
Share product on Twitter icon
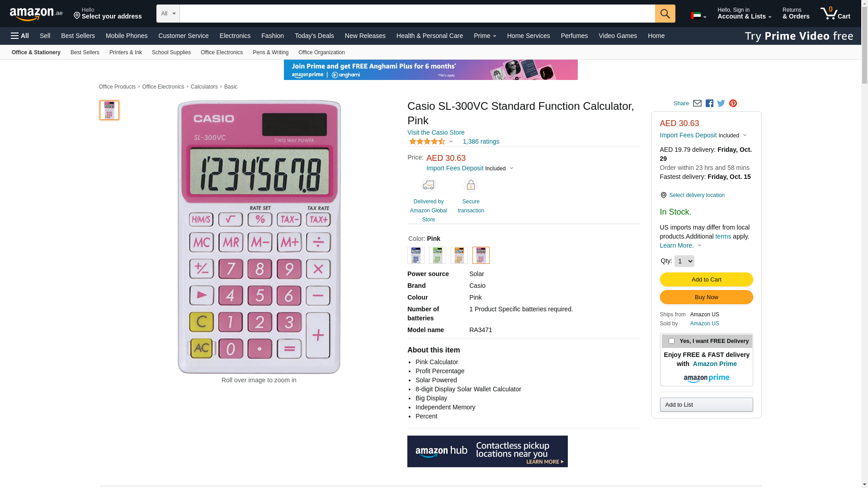click(721, 103)
